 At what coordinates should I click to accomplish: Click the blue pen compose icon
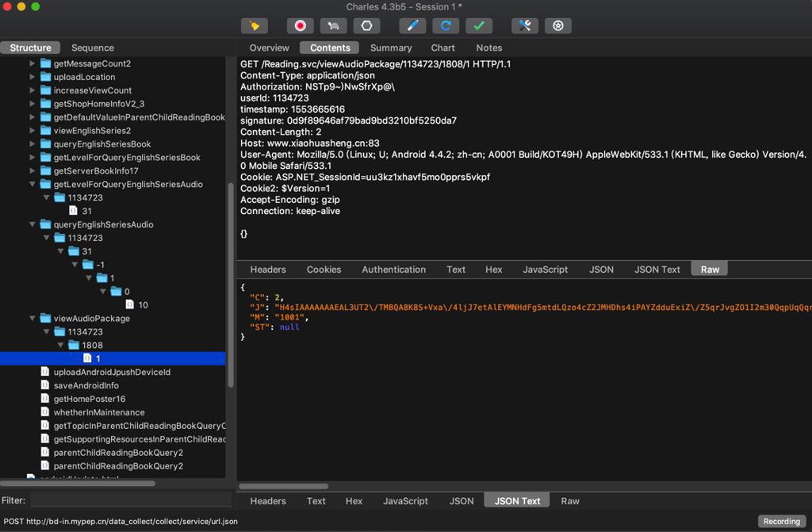412,26
